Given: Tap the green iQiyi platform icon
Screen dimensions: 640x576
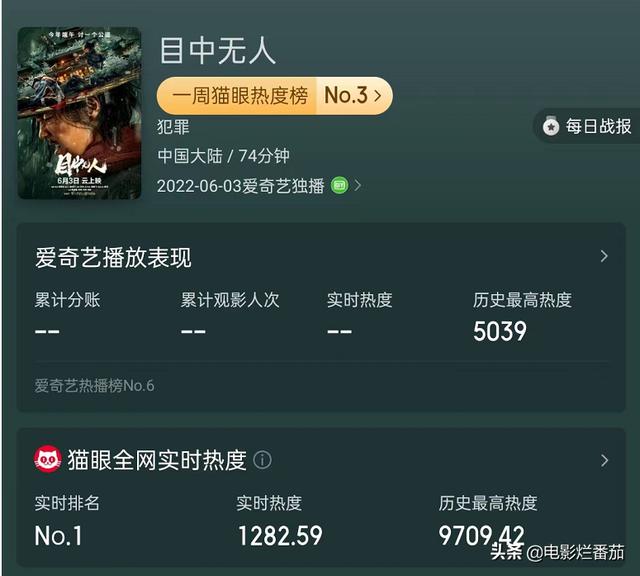Looking at the screenshot, I should [339, 186].
